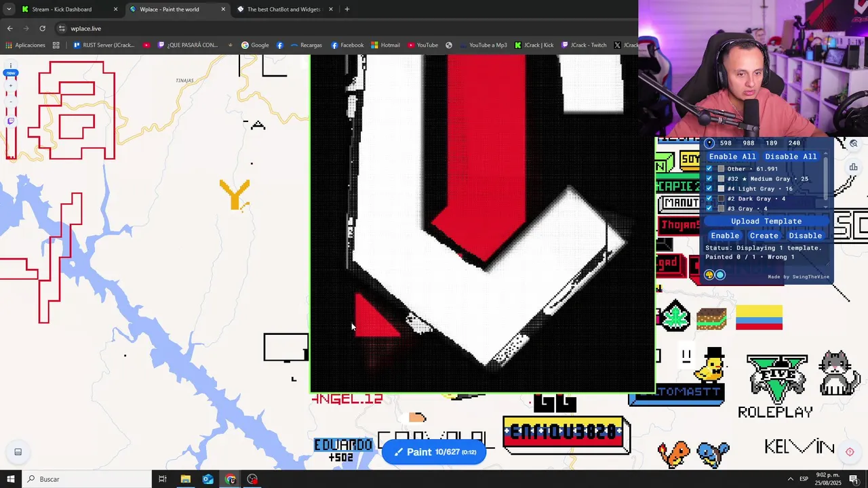Click the Dark Gray color swatch

pos(721,199)
